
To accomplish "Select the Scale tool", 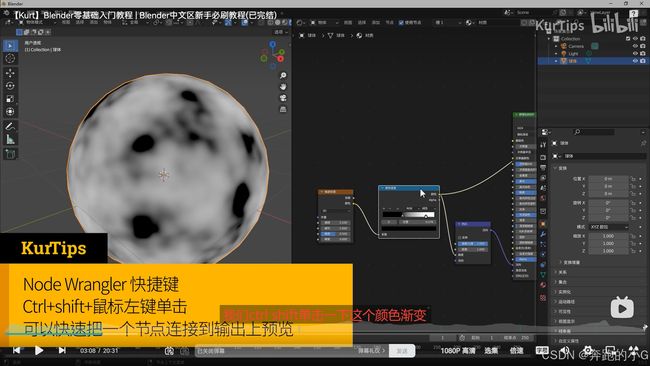I will coord(10,99).
